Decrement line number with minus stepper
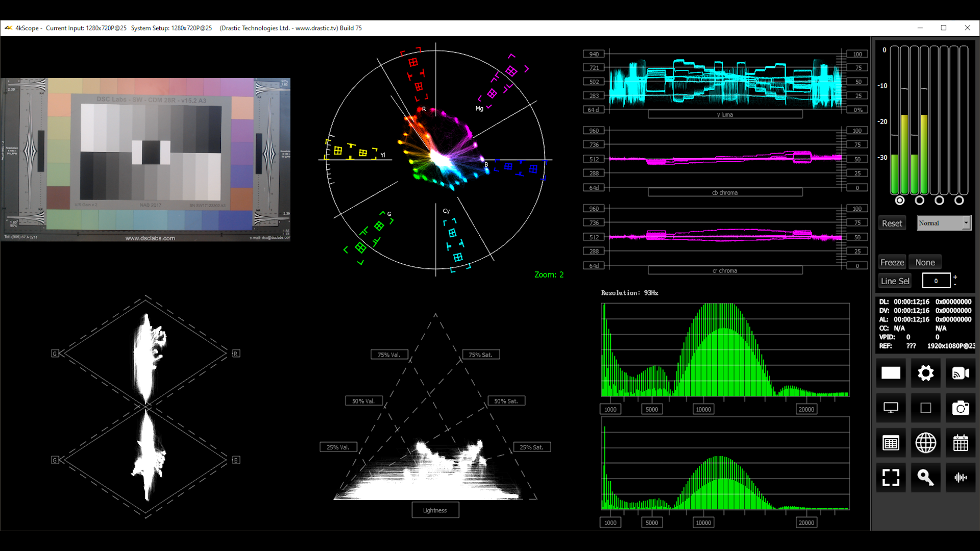980x551 pixels. [955, 284]
